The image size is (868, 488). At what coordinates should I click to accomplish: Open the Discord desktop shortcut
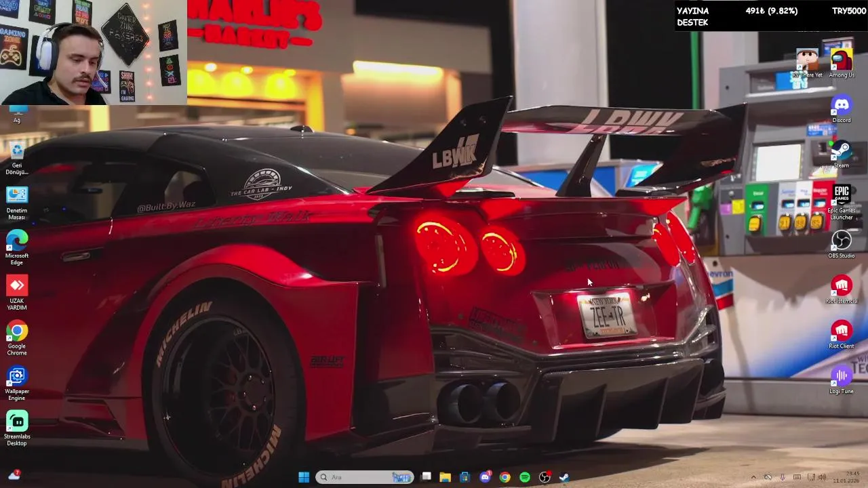(x=842, y=110)
